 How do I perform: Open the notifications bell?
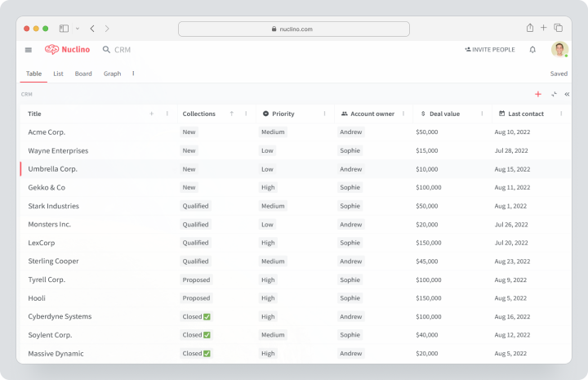[x=532, y=50]
